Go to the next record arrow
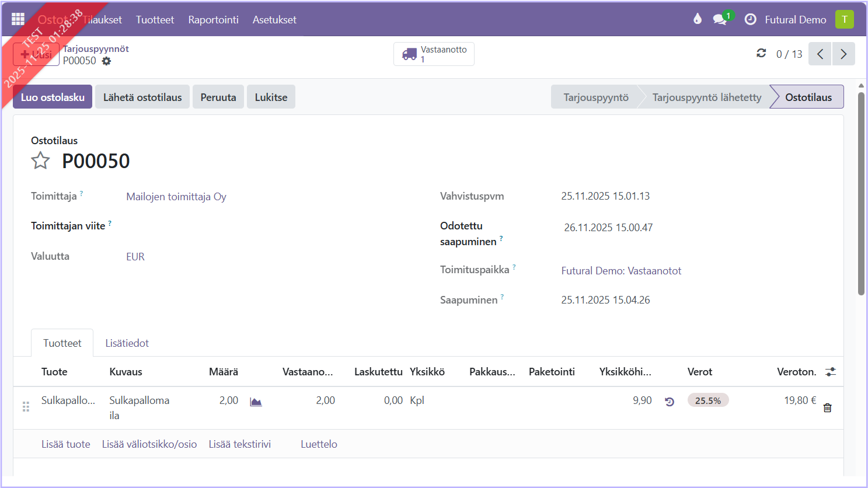The image size is (868, 488). coord(843,54)
